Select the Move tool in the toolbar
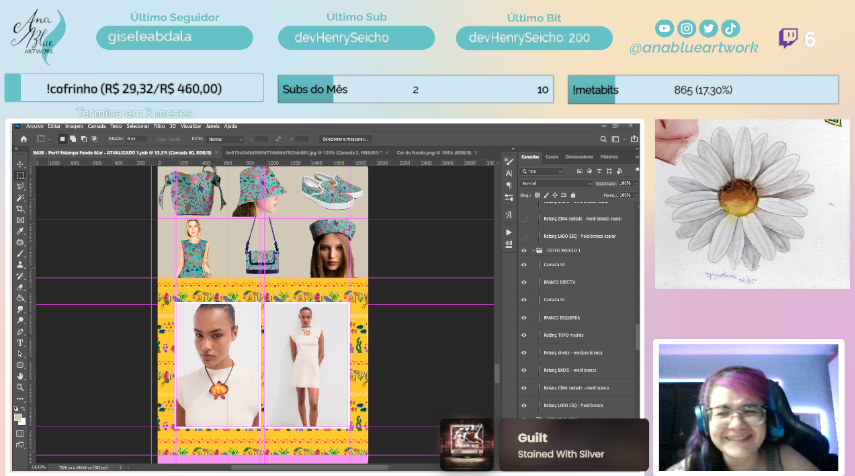The width and height of the screenshot is (855, 476). pyautogui.click(x=20, y=164)
